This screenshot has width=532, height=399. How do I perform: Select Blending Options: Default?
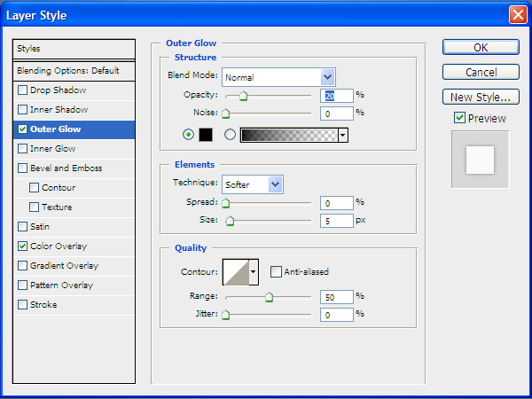pos(74,71)
